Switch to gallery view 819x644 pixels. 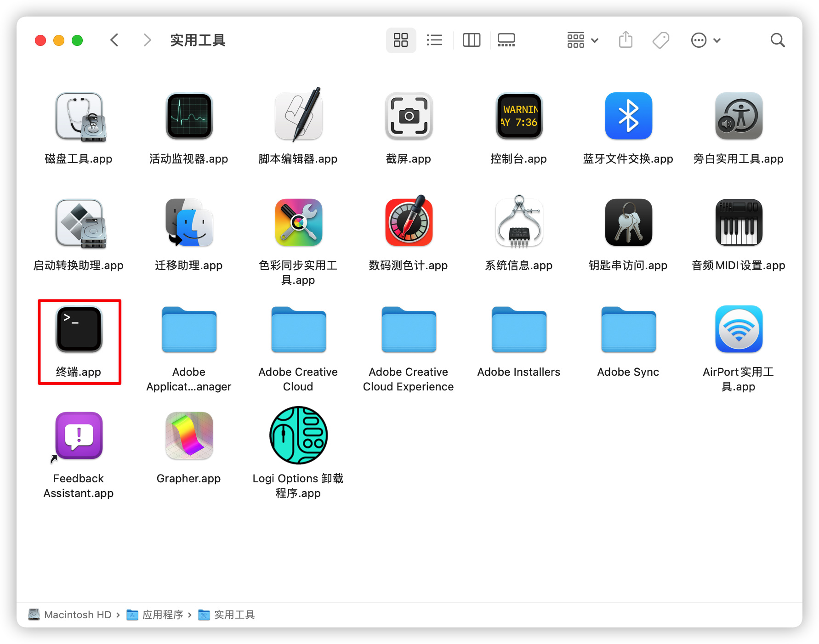[506, 40]
